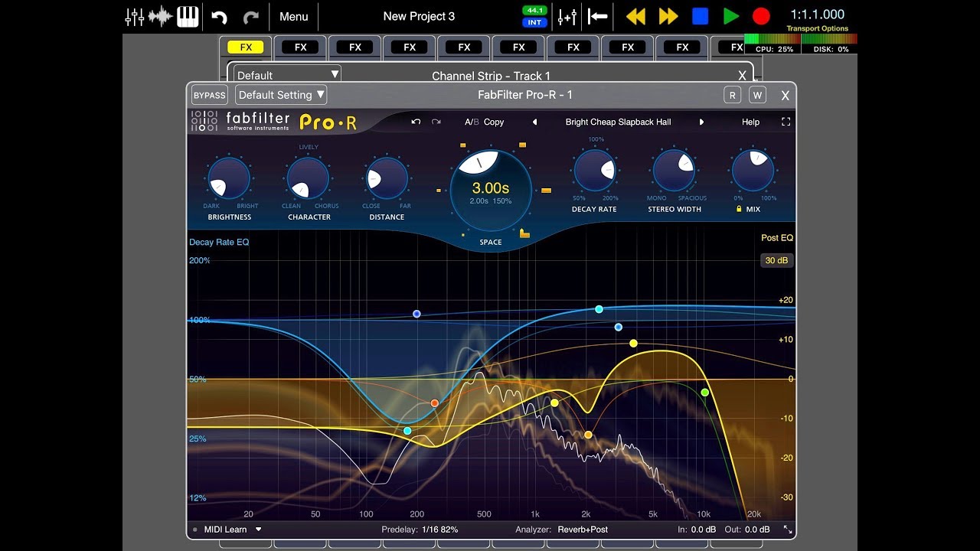Image resolution: width=980 pixels, height=551 pixels.
Task: Select the cyan Decay Rate node near 2.5k
Action: point(599,309)
